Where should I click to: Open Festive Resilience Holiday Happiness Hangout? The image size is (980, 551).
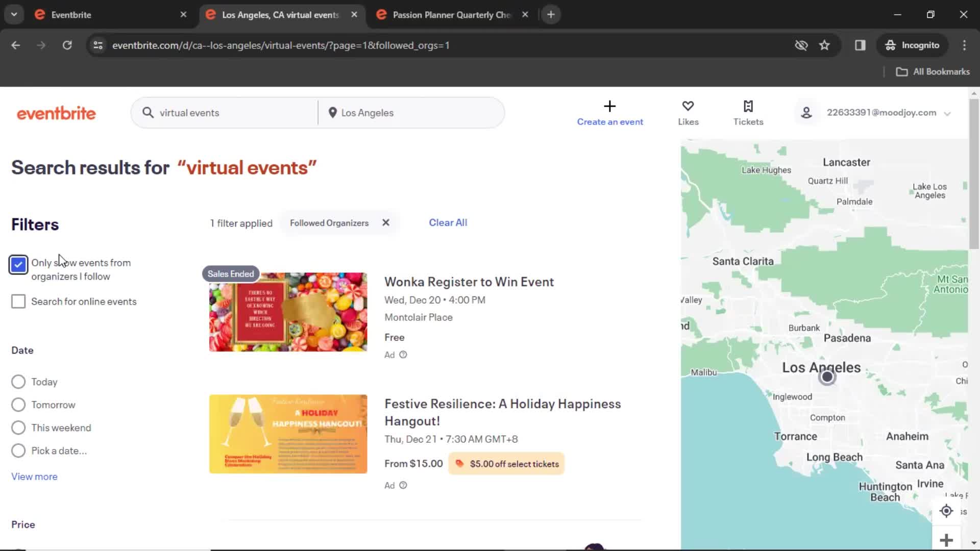503,412
